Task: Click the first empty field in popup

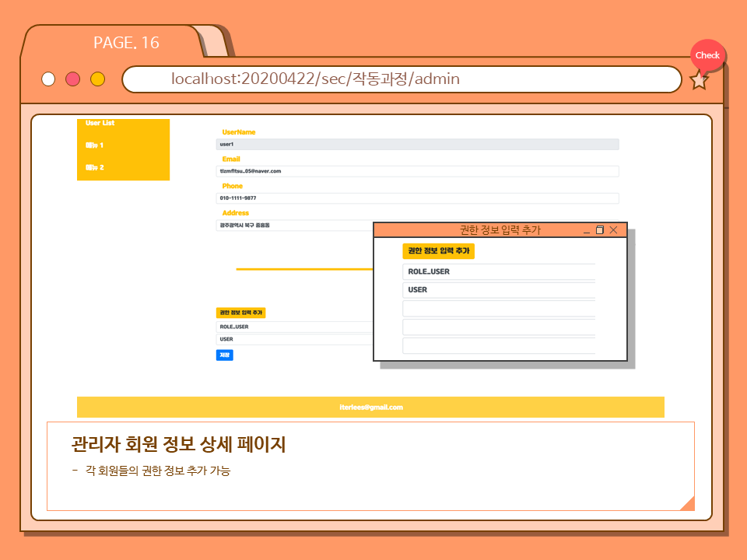Action: [499, 309]
